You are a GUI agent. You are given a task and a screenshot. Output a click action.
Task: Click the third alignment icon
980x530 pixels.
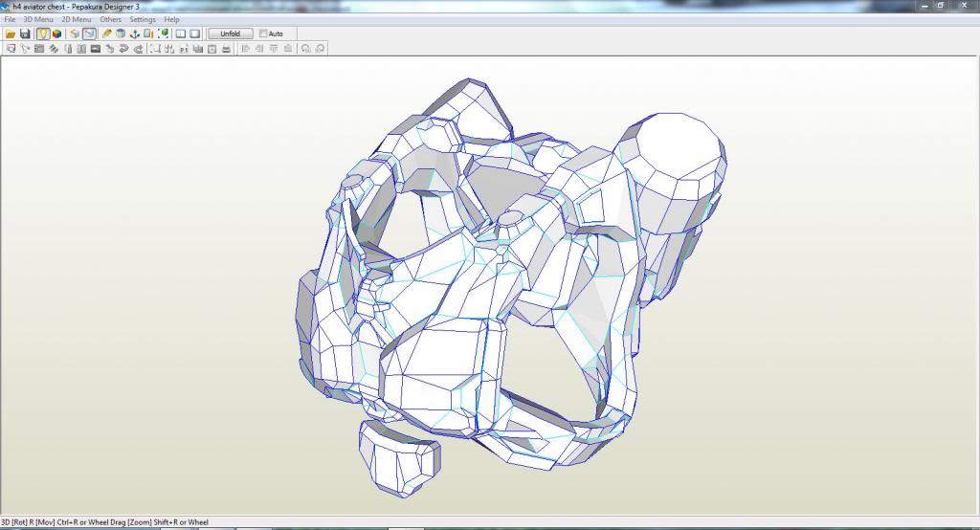274,49
